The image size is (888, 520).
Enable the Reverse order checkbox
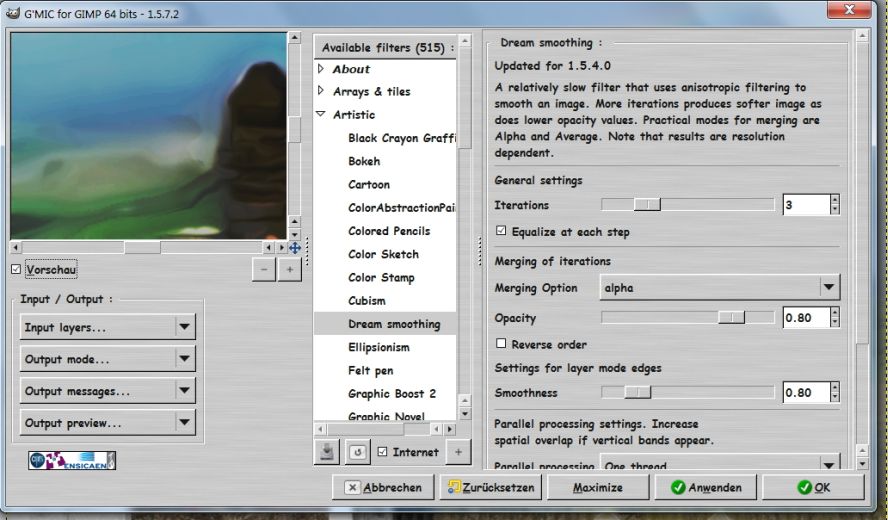point(502,344)
